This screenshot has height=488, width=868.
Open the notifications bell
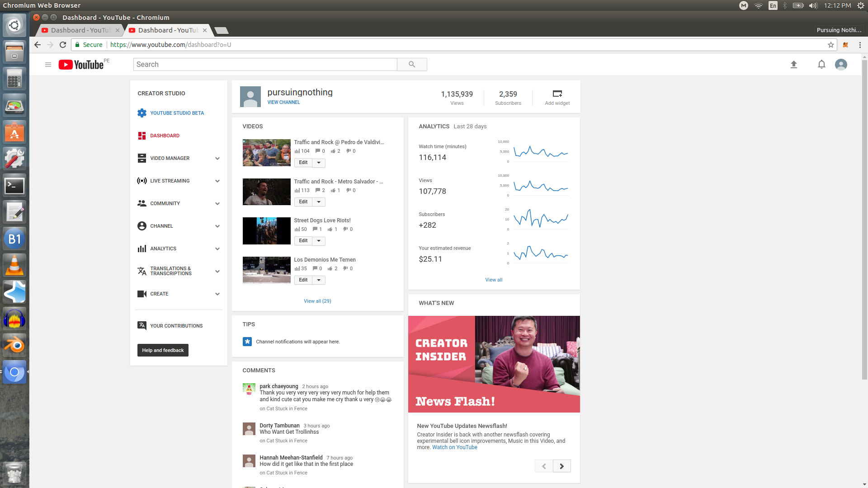pyautogui.click(x=821, y=65)
